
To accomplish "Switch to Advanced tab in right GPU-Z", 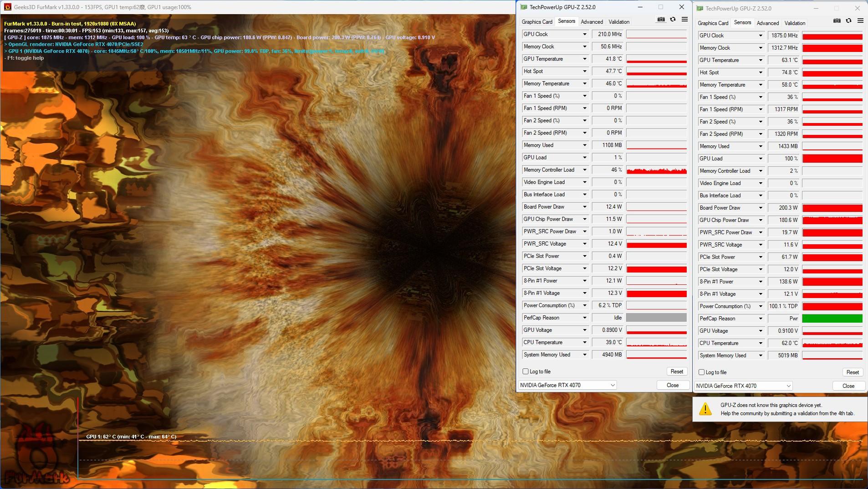I will (767, 23).
